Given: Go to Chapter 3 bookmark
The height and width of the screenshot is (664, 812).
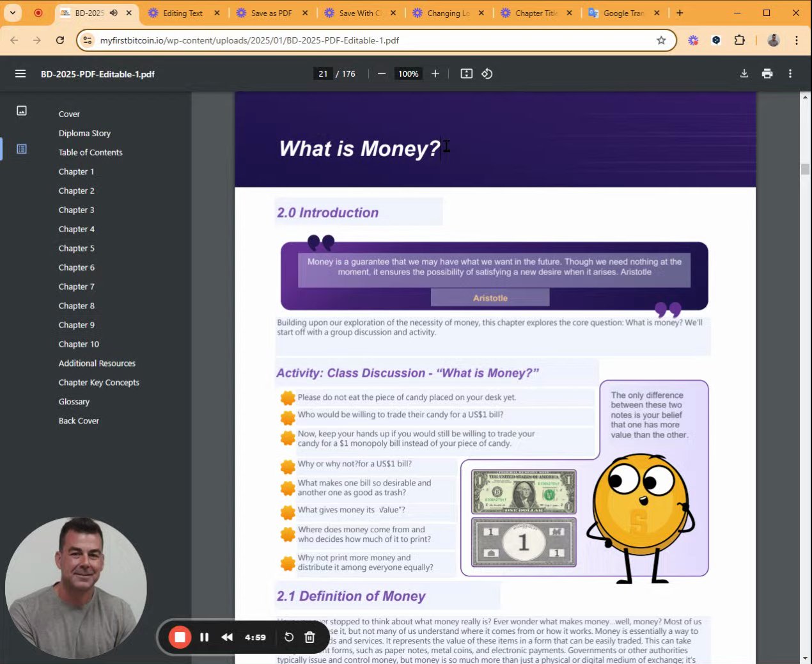Looking at the screenshot, I should (76, 210).
